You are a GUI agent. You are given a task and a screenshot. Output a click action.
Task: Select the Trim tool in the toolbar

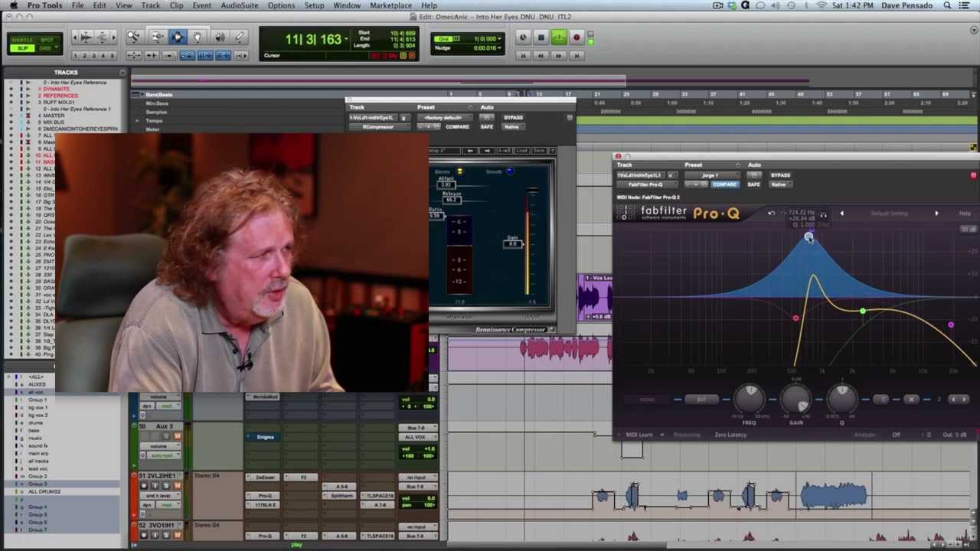pyautogui.click(x=156, y=37)
